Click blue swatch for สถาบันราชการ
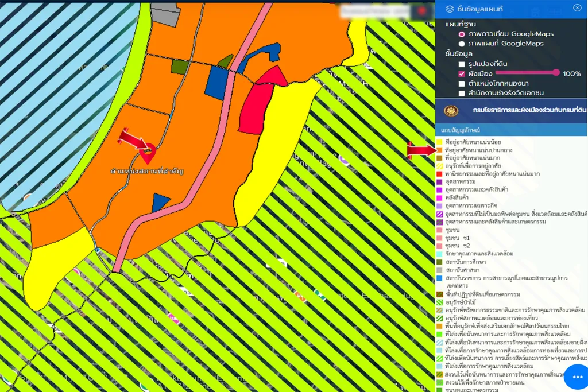This screenshot has height=392, width=588. (x=439, y=278)
